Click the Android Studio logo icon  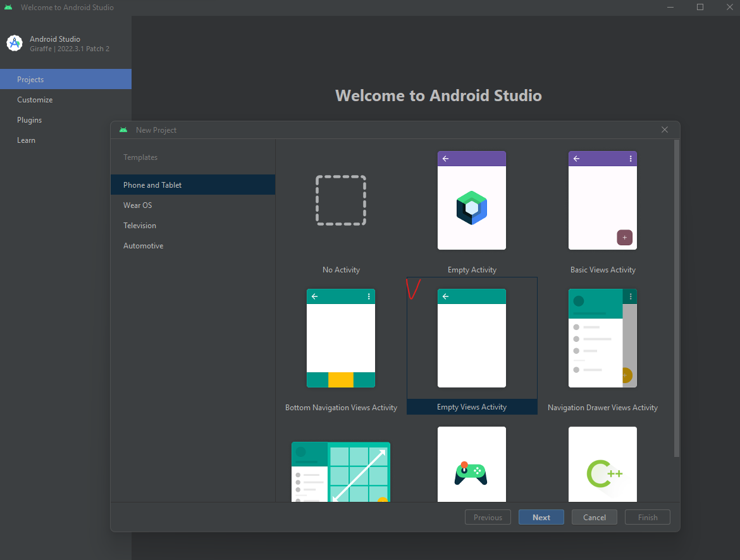[15, 44]
